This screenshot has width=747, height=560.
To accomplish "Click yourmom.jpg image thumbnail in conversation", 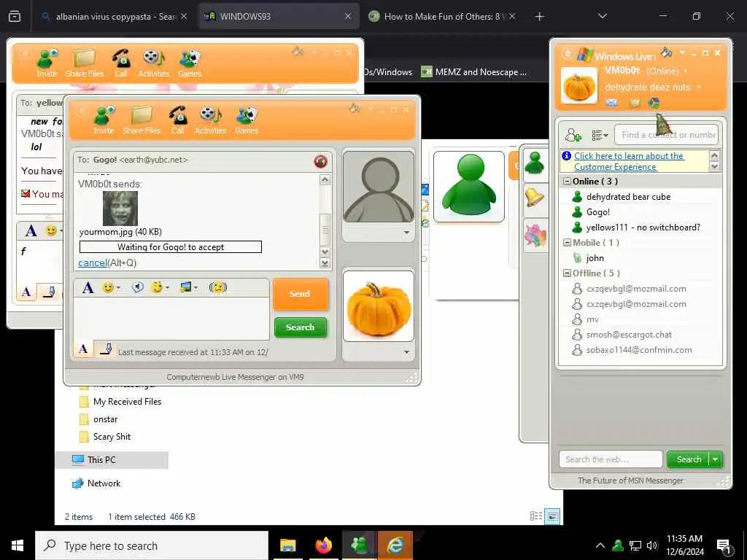I will point(120,209).
